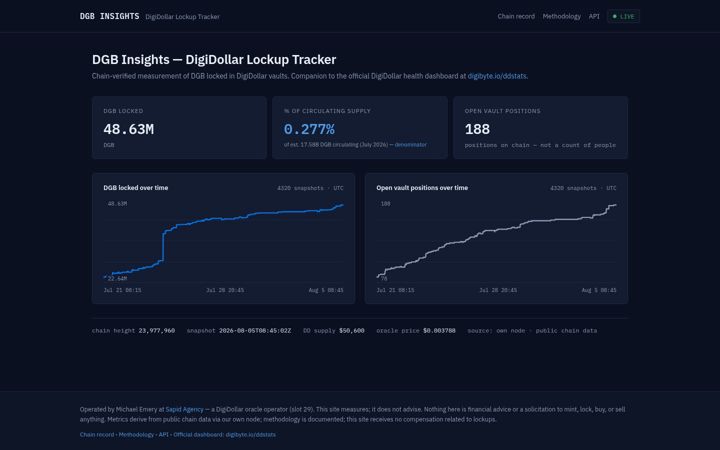Click '4320 snapshots · UTC' on vault positions chart
This screenshot has height=450, width=720.
583,188
